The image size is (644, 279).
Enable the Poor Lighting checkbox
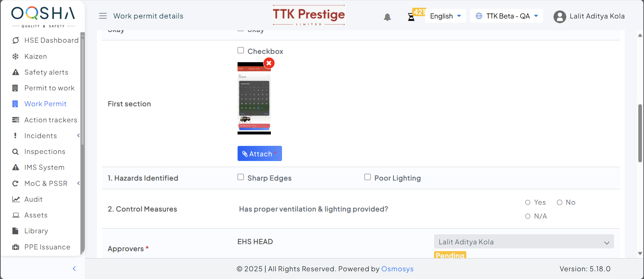tap(367, 177)
